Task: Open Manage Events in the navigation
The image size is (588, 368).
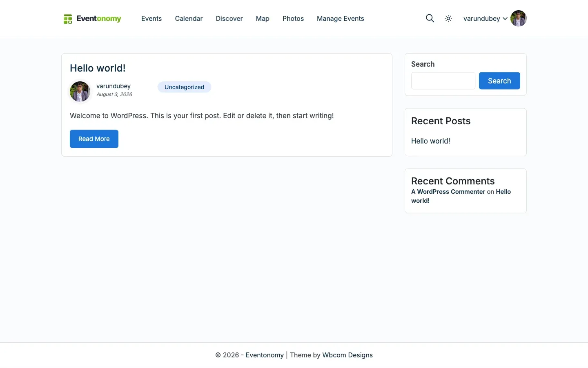Action: point(341,18)
